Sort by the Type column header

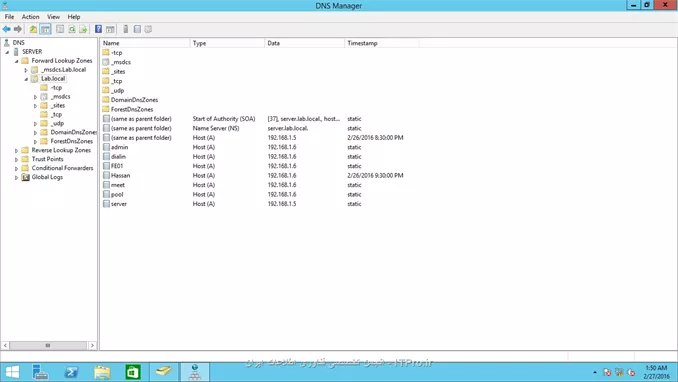coord(227,43)
